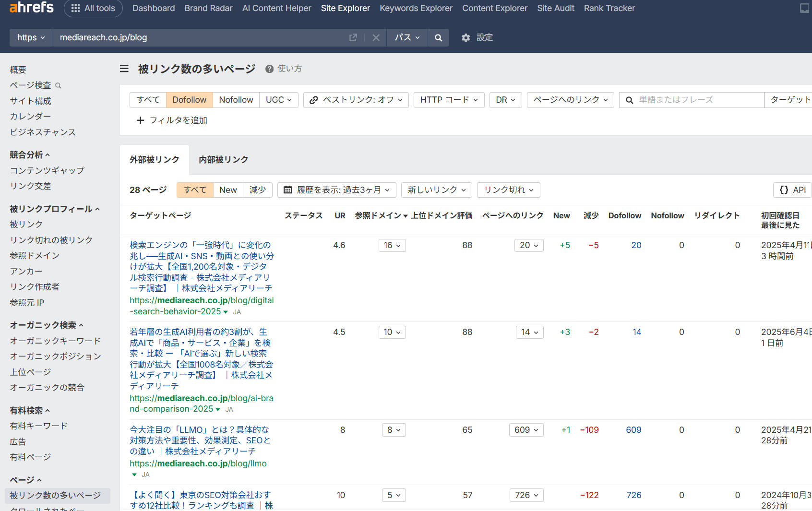Click the API braces button
812x511 pixels.
(x=792, y=190)
